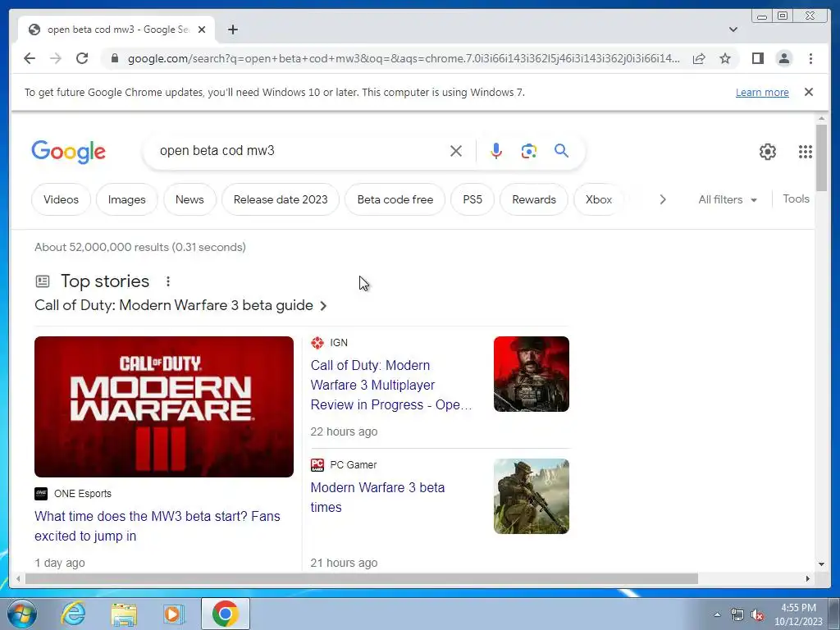Screen dimensions: 840x630
Task: Click the ONE Esports source label
Action: coord(83,493)
